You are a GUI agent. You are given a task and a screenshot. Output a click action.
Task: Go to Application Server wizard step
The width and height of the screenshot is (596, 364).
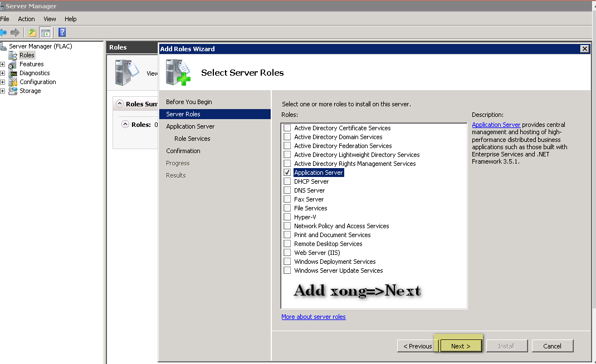click(190, 126)
